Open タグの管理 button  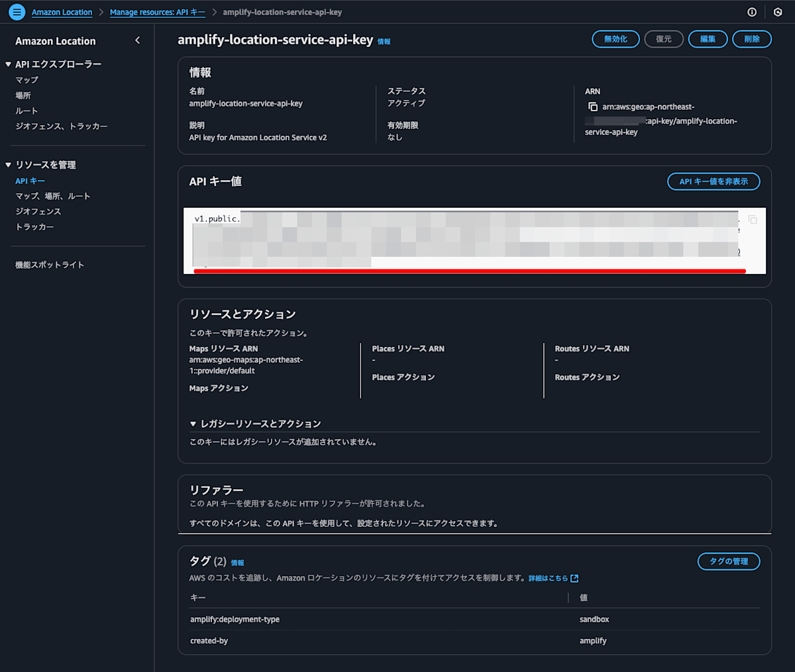(729, 561)
